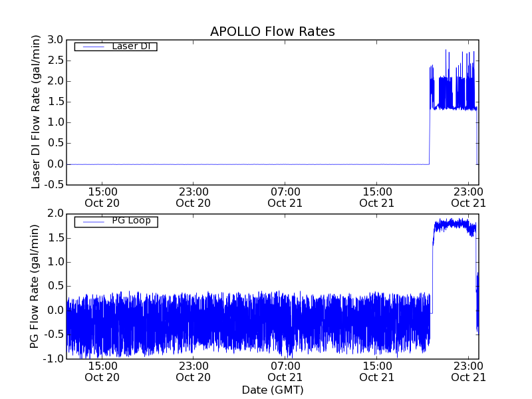The width and height of the screenshot is (532, 399).
Task: Click the "Date (GMT)" x-axis label
Action: [272, 390]
